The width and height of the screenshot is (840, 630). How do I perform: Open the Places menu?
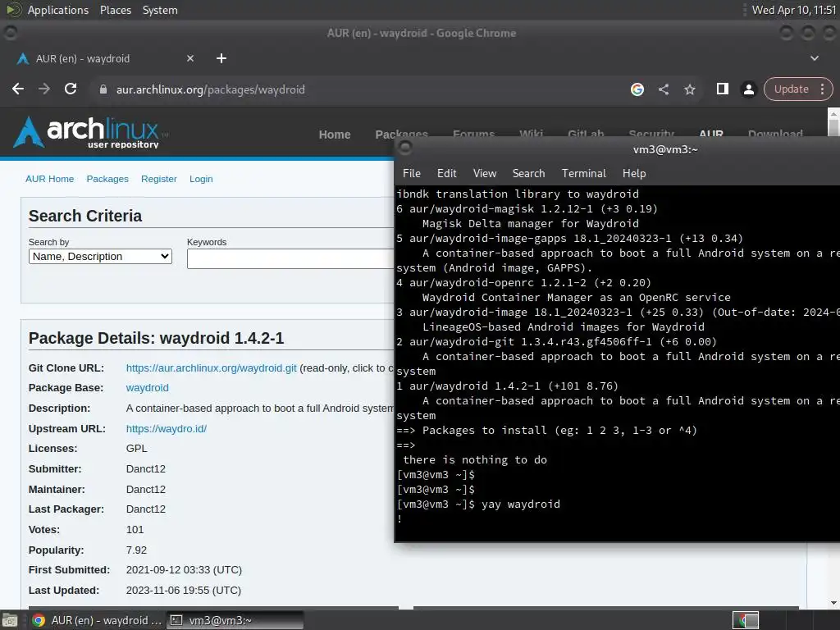point(116,10)
